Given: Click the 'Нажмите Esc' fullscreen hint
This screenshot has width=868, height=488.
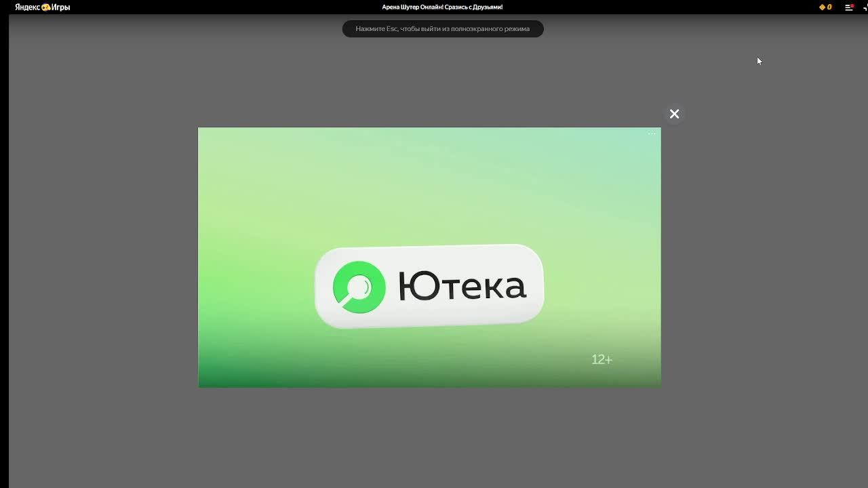Looking at the screenshot, I should point(443,28).
